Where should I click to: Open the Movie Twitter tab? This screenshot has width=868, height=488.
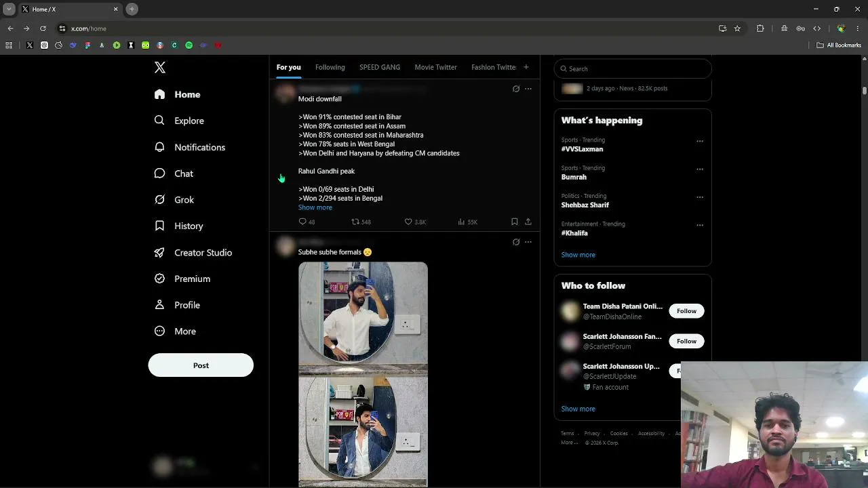click(x=435, y=67)
